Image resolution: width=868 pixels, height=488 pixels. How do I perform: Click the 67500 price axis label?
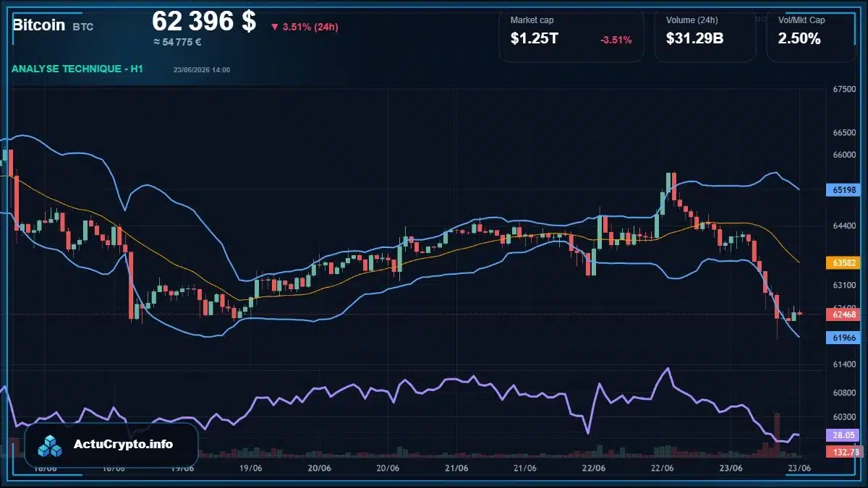coord(845,90)
